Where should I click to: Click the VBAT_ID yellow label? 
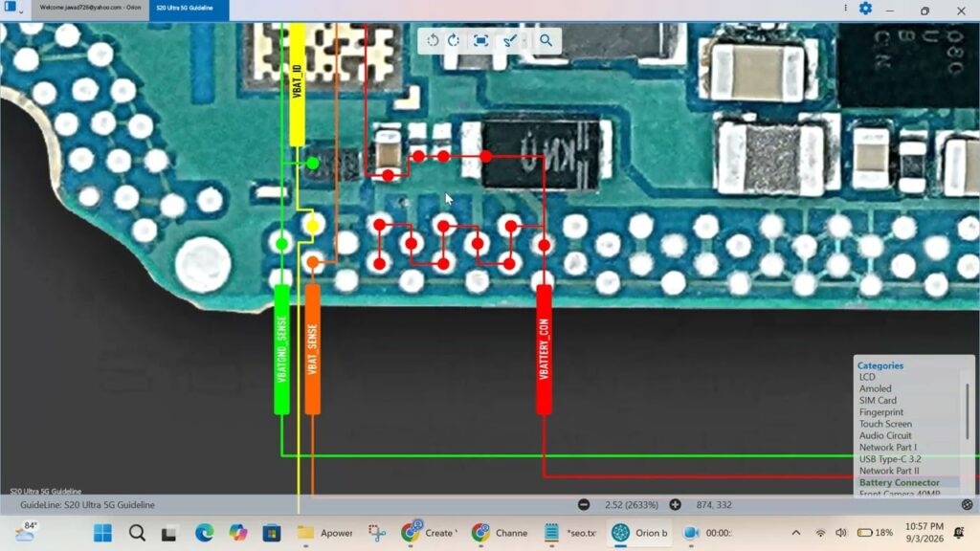tap(298, 84)
